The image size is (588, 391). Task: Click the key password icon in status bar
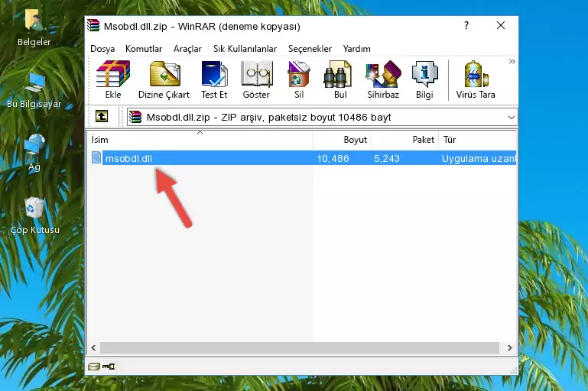tap(109, 367)
